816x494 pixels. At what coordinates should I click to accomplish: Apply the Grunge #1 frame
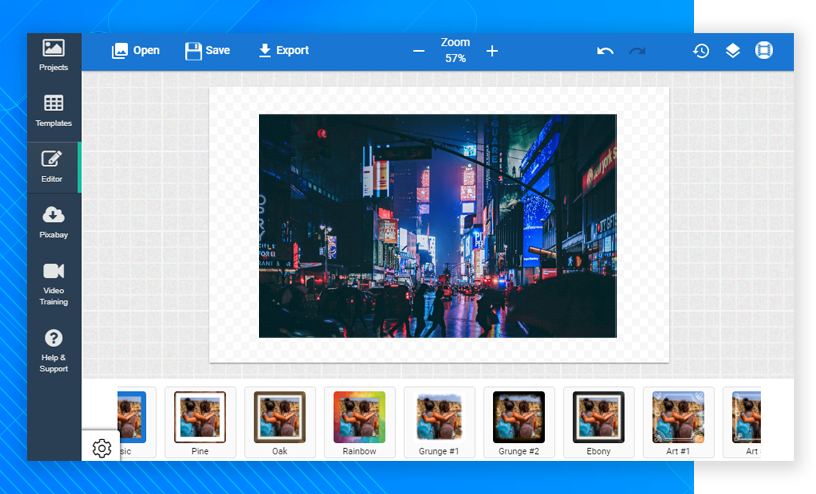[439, 423]
